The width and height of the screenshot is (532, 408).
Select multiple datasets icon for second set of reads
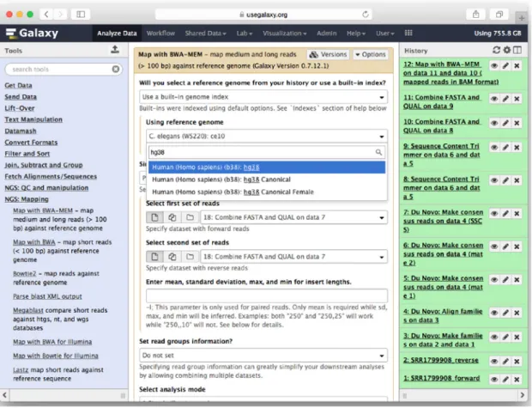pos(172,257)
